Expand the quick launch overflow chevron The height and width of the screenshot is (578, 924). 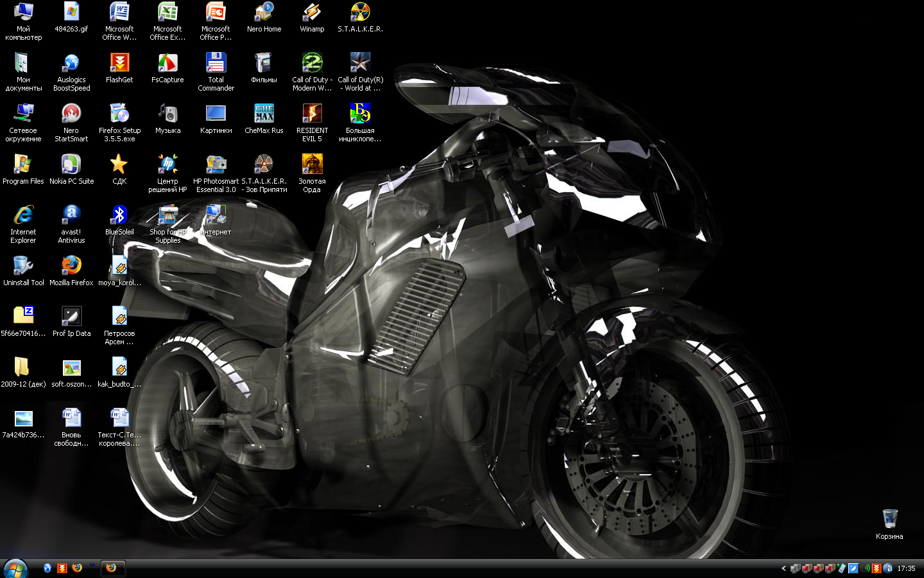(92, 565)
